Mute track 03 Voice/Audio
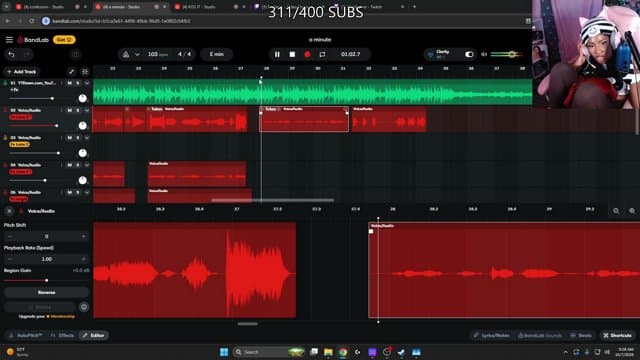 pos(69,138)
